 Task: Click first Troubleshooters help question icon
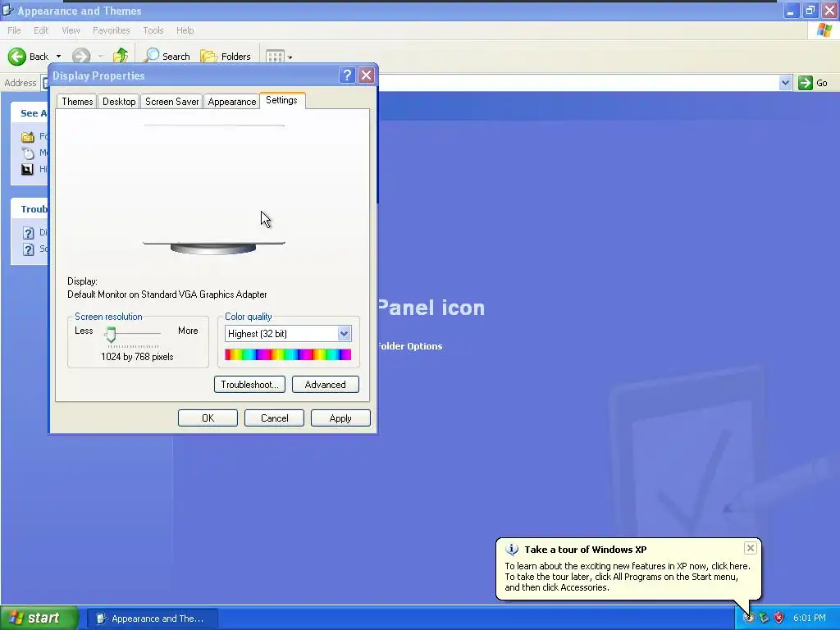coord(29,233)
